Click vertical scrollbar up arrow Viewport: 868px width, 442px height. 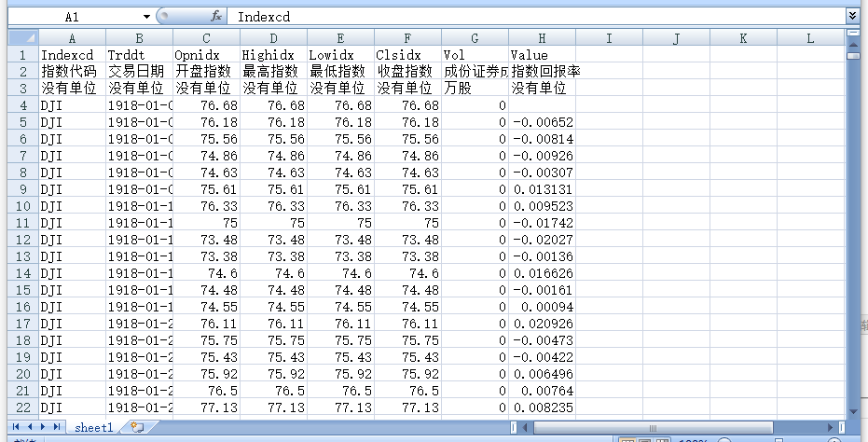tap(853, 46)
